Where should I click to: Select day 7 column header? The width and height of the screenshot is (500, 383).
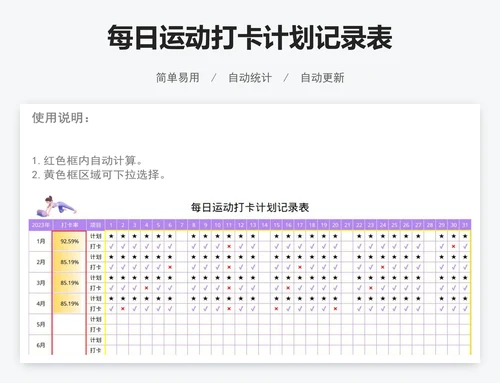click(182, 225)
